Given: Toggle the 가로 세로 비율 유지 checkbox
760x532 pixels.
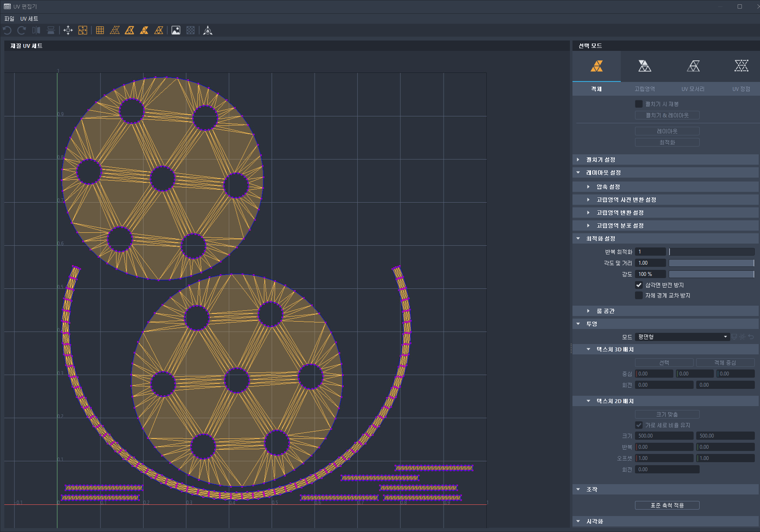Looking at the screenshot, I should [x=639, y=425].
